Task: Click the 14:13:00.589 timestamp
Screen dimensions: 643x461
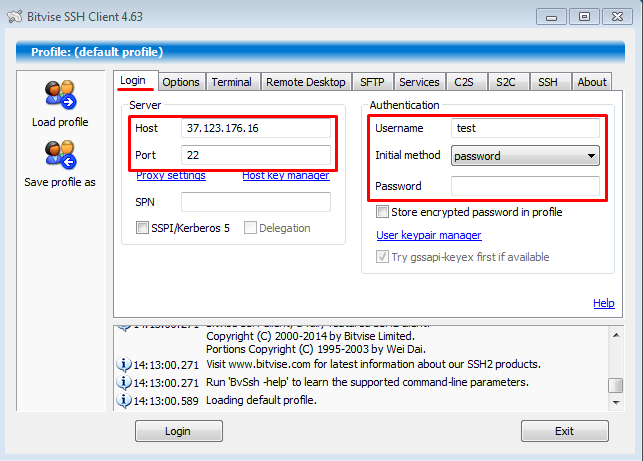Action: click(x=166, y=401)
